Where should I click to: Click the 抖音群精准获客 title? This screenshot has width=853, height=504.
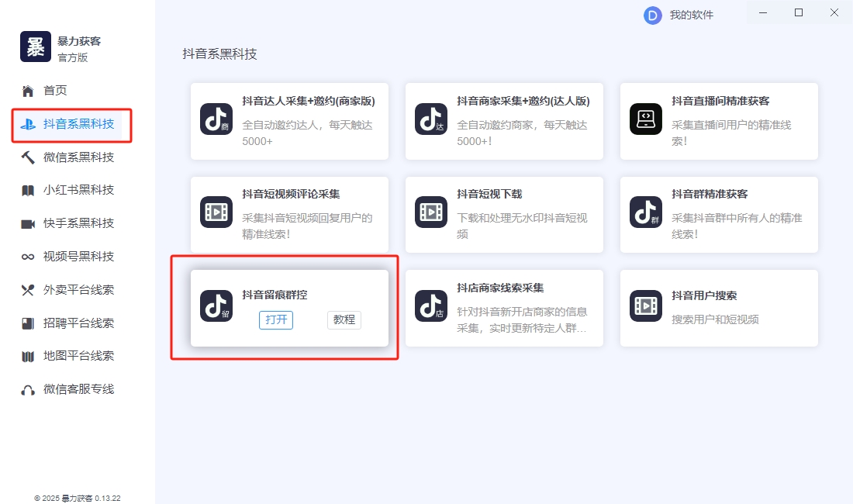710,194
